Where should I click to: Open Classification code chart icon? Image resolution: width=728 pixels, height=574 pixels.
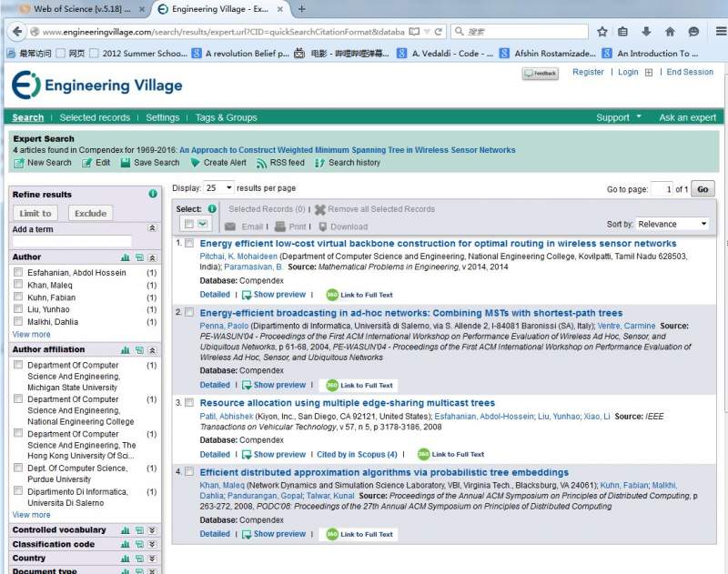tap(126, 544)
